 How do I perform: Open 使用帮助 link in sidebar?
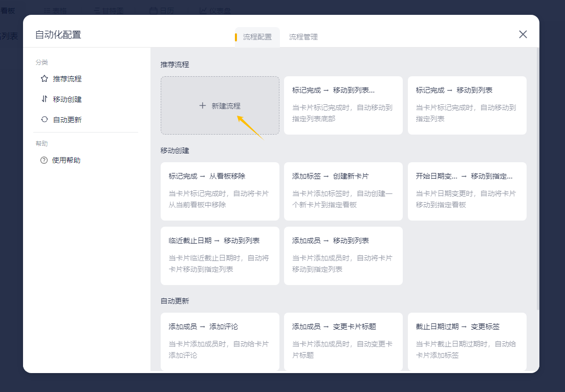(66, 160)
